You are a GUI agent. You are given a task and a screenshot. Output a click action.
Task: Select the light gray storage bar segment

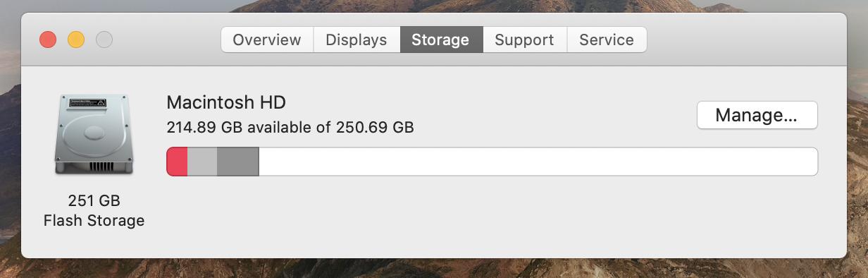tap(202, 162)
